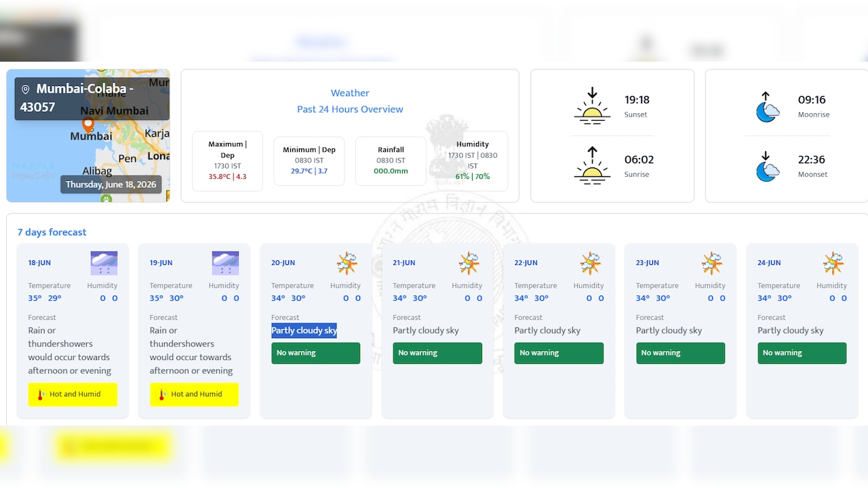
Task: Select the orange marker on the Mumbai map
Action: pyautogui.click(x=87, y=125)
